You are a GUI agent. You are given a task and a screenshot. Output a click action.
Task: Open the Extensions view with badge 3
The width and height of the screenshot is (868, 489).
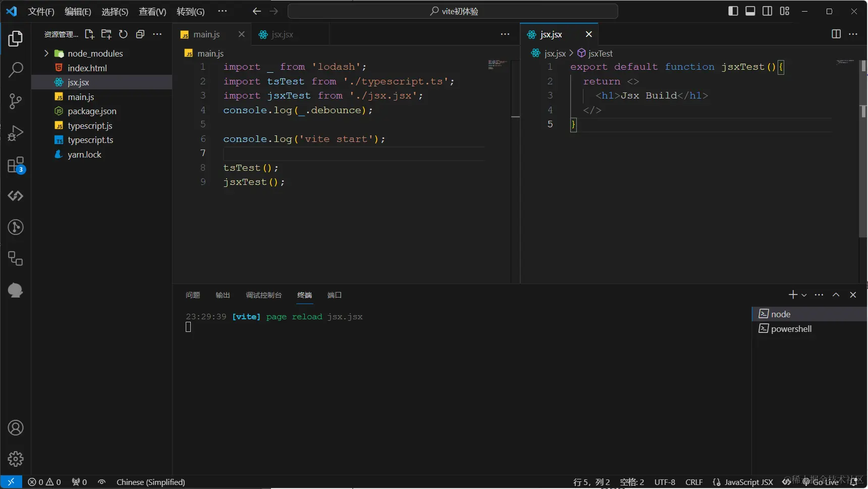16,165
